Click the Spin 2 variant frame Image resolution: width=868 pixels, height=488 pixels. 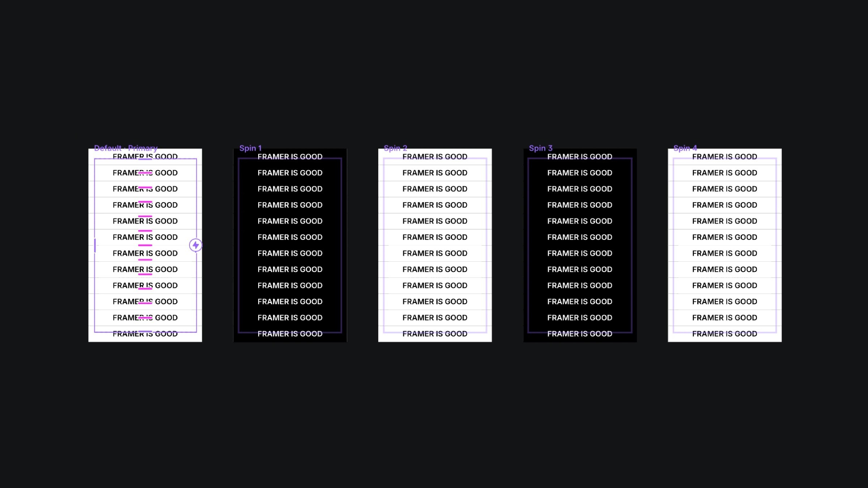click(x=435, y=245)
